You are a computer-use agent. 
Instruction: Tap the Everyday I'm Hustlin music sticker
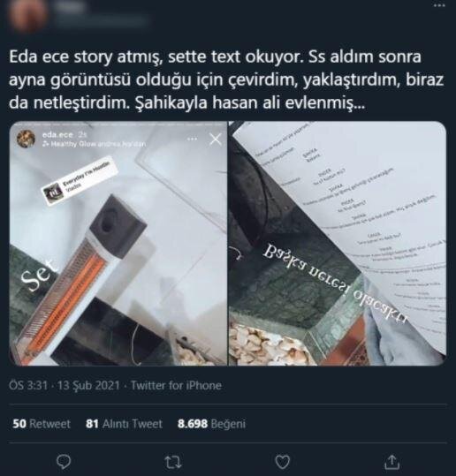point(80,181)
